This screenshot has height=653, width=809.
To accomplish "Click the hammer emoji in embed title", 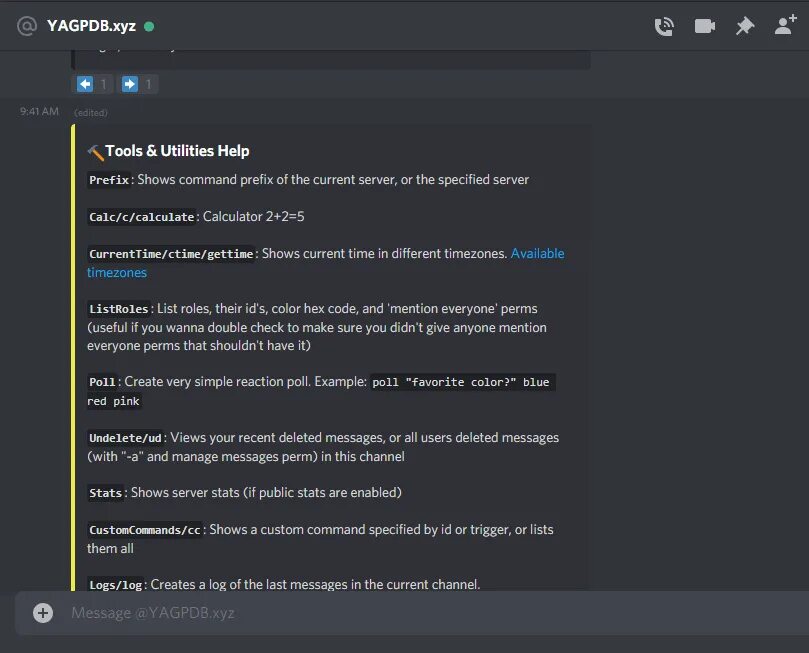I will [x=95, y=152].
